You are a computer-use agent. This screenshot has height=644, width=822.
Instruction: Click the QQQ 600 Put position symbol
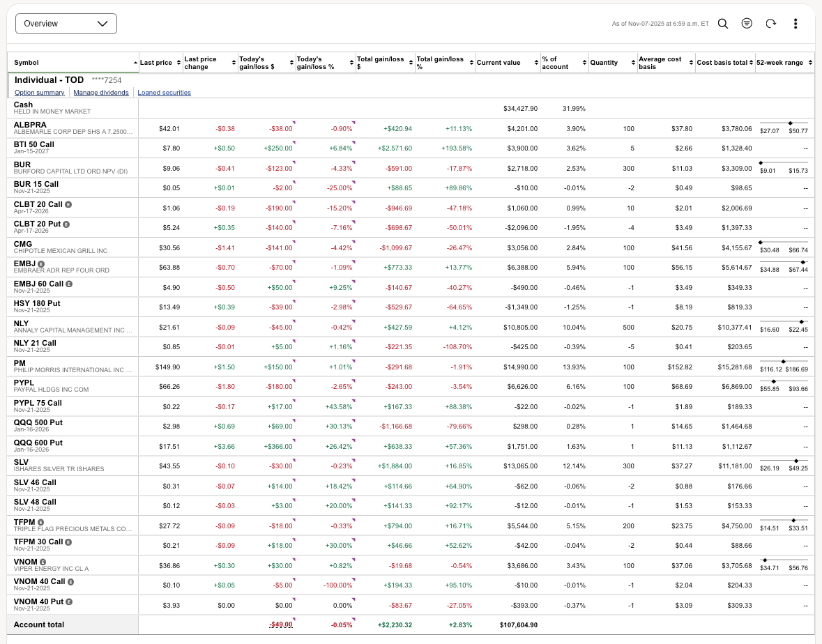[x=38, y=443]
